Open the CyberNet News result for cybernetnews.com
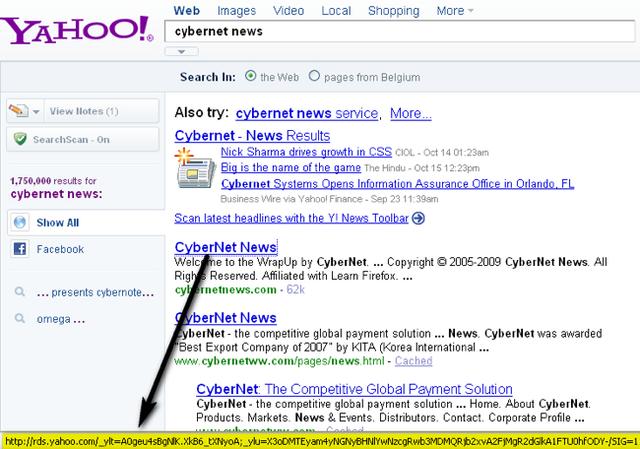Screen dimensions: 640x449 (x=226, y=247)
